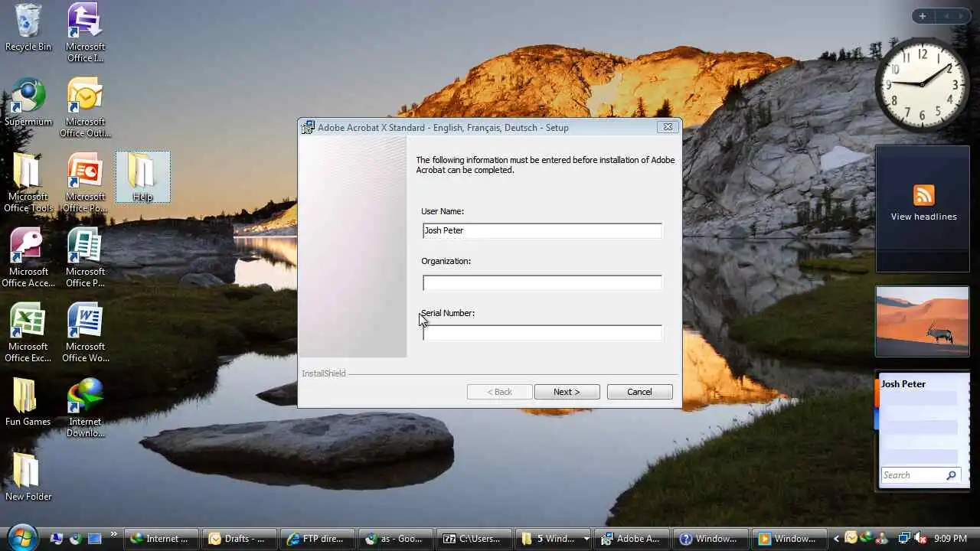Screen dimensions: 980x551
Task: Click the 9:09 PM system clock
Action: click(950, 539)
